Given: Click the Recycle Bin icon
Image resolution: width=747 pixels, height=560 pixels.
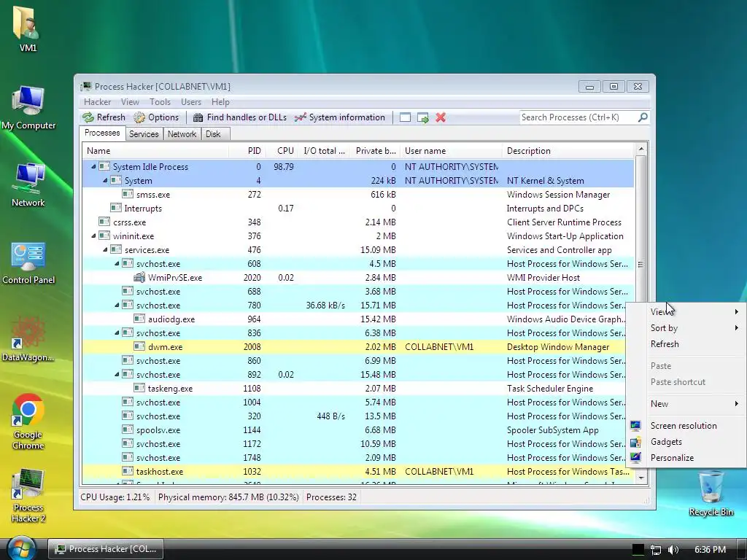Looking at the screenshot, I should point(711,494).
